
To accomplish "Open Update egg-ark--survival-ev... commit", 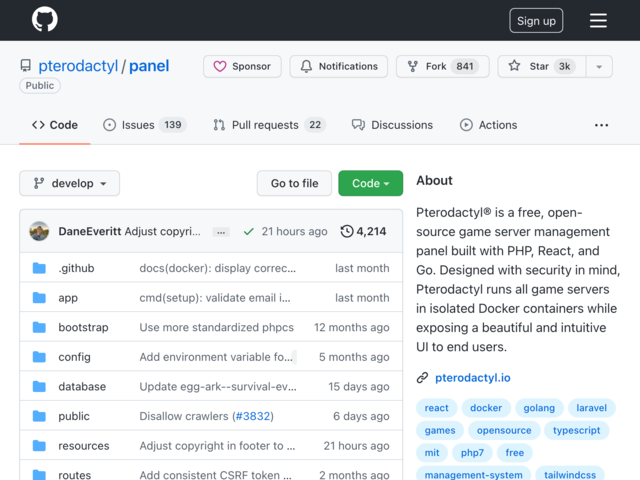I will 218,387.
